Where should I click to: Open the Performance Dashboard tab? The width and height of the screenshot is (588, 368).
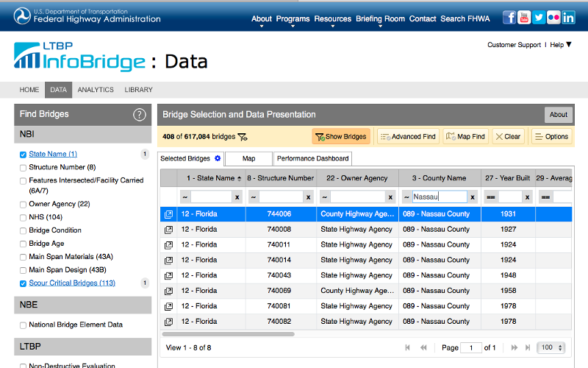[313, 158]
